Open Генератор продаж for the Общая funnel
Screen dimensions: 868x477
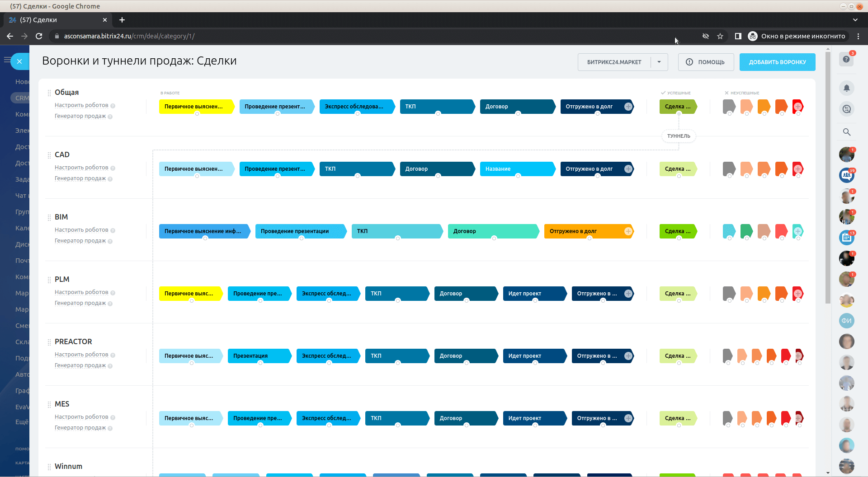point(80,116)
